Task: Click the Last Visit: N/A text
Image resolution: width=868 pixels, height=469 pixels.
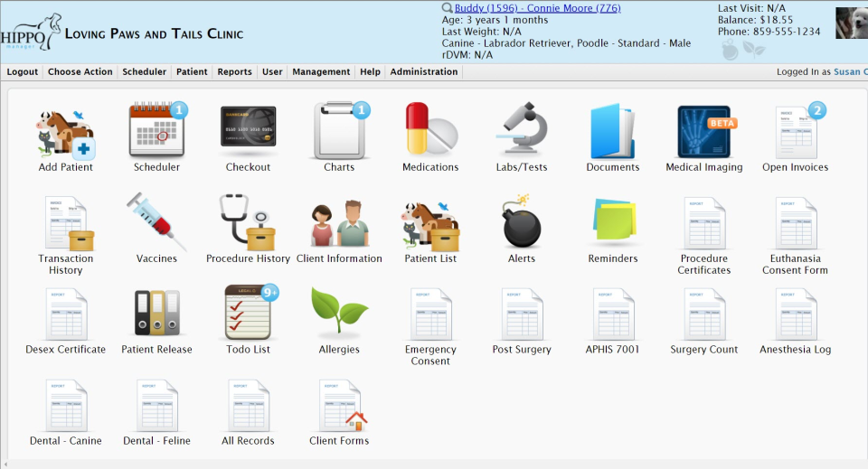Action: 751,8
